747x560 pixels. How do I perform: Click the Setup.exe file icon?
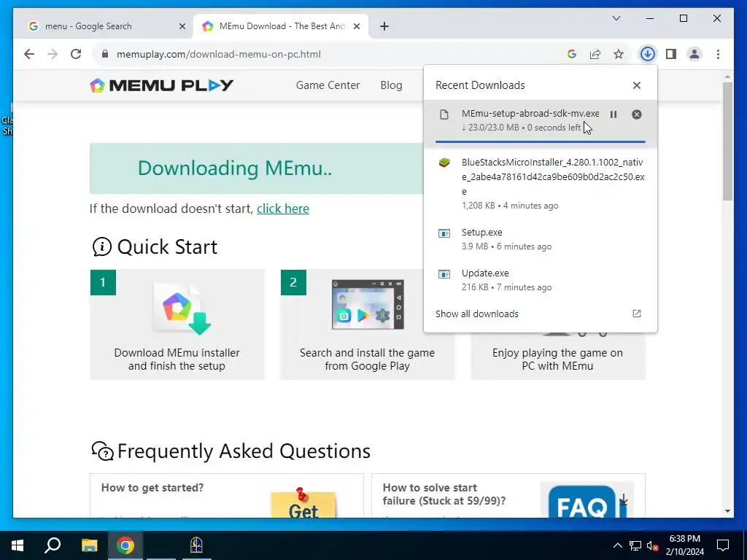coord(444,233)
